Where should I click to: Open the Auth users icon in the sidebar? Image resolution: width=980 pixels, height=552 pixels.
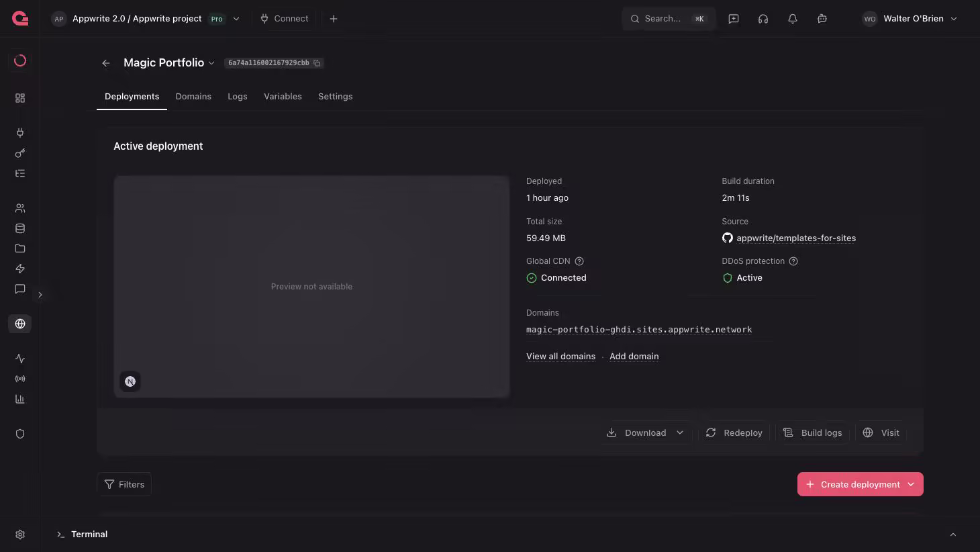[x=20, y=208]
